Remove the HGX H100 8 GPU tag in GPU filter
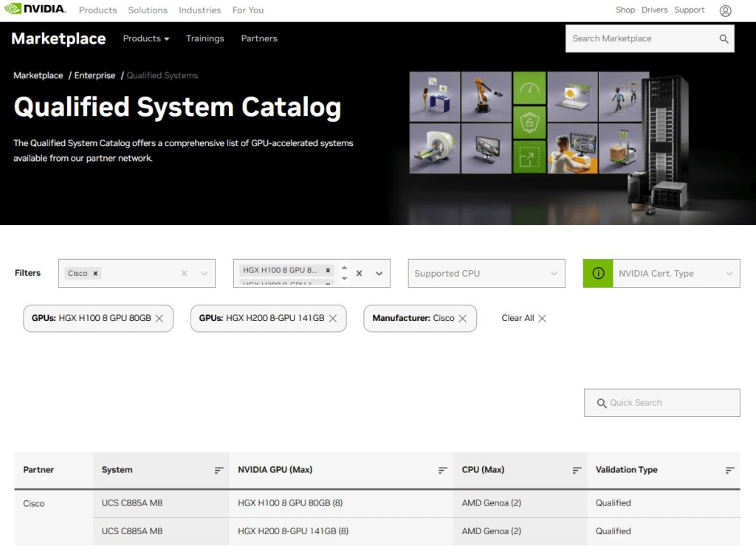Screen dimensions: 756x546 click(328, 270)
